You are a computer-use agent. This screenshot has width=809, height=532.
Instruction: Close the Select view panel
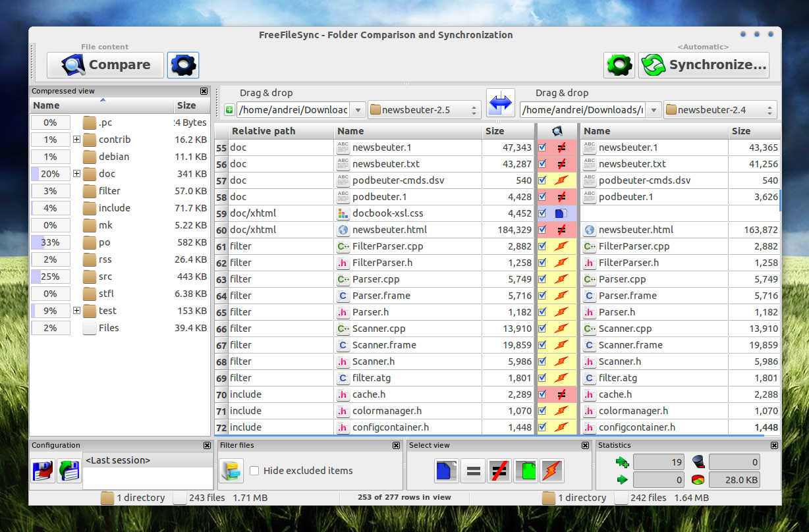pyautogui.click(x=585, y=446)
